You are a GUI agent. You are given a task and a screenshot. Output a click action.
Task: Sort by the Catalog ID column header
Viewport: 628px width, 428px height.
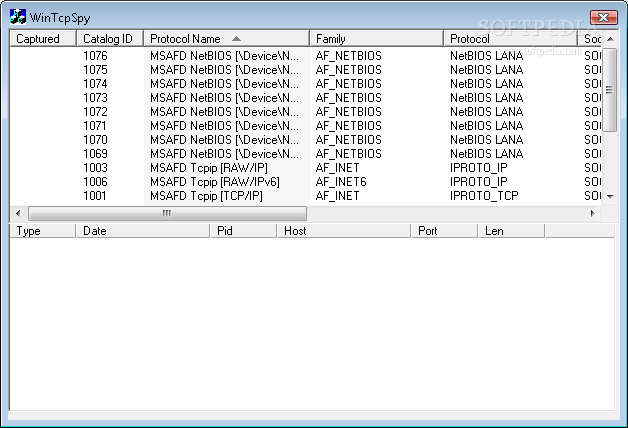pyautogui.click(x=110, y=38)
